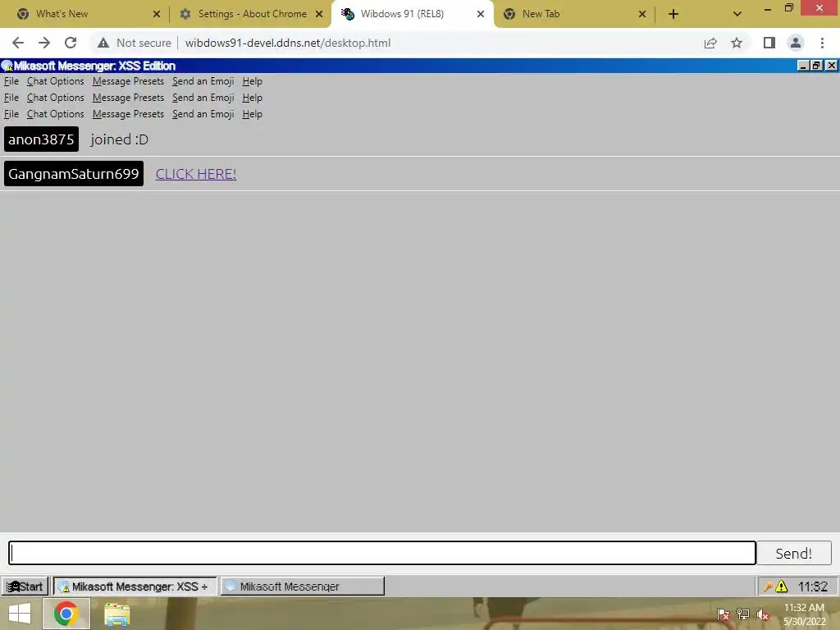Click the anon3875 username badge
840x630 pixels.
click(x=41, y=139)
